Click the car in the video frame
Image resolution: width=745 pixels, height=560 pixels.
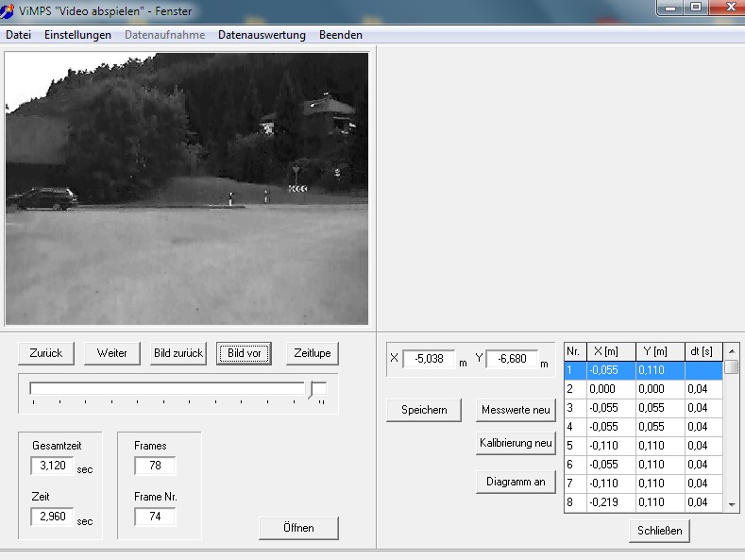coord(44,198)
